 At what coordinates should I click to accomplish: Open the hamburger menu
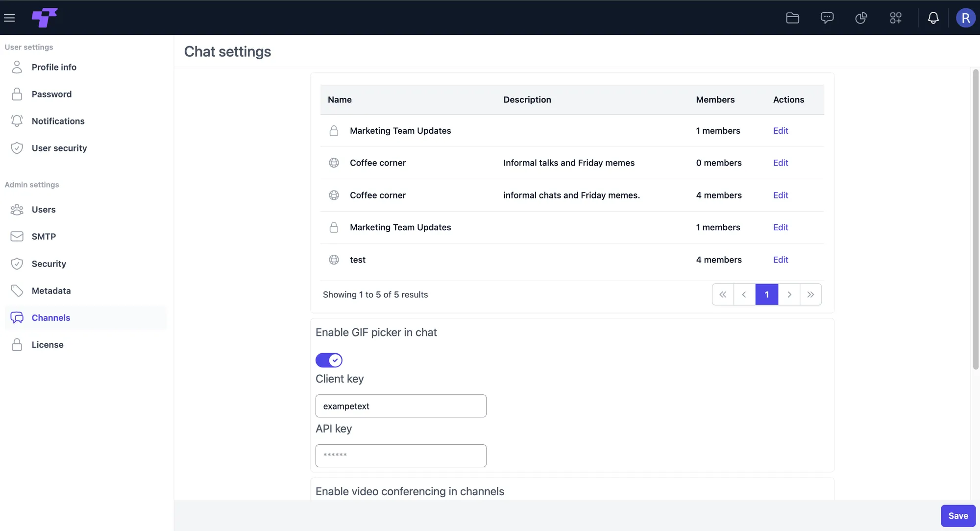click(x=9, y=18)
